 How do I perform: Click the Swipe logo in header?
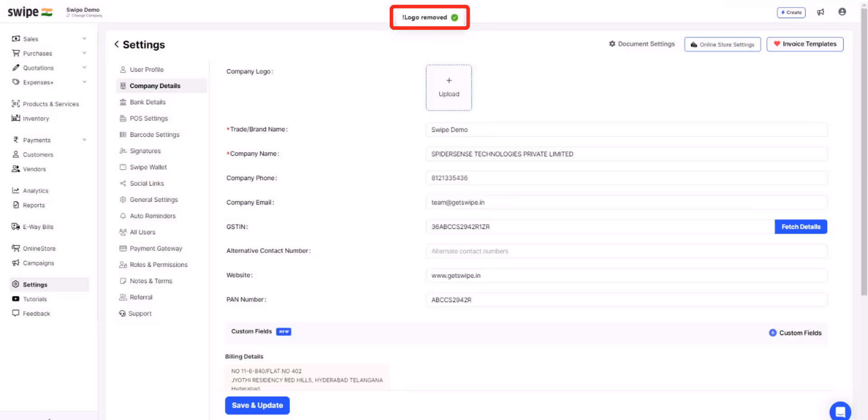pos(30,12)
